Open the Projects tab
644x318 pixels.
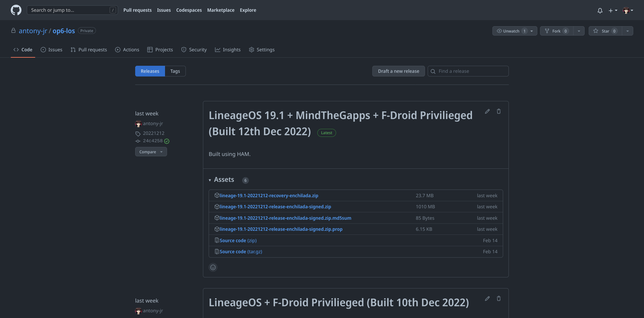coord(160,50)
